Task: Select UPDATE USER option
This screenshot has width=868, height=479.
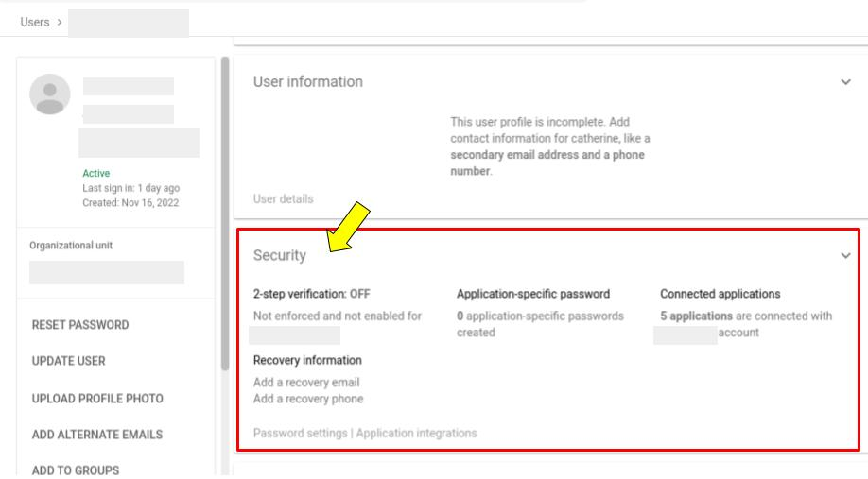Action: (x=69, y=361)
